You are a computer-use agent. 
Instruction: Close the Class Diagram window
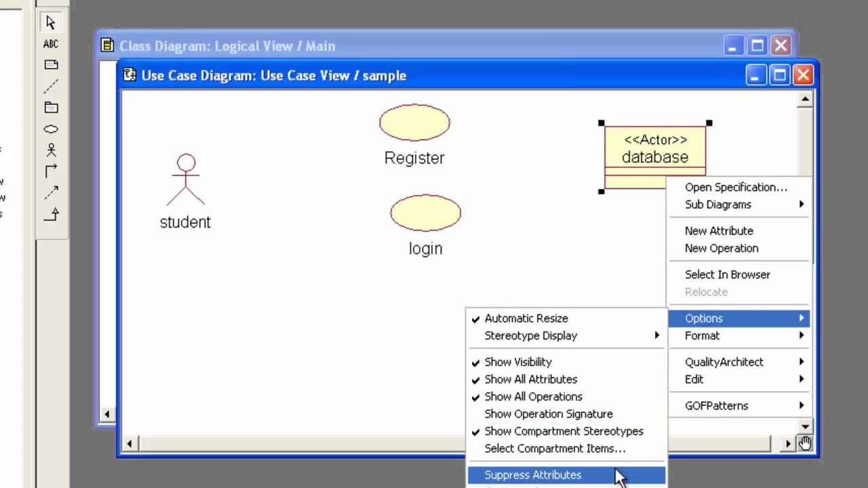point(781,46)
